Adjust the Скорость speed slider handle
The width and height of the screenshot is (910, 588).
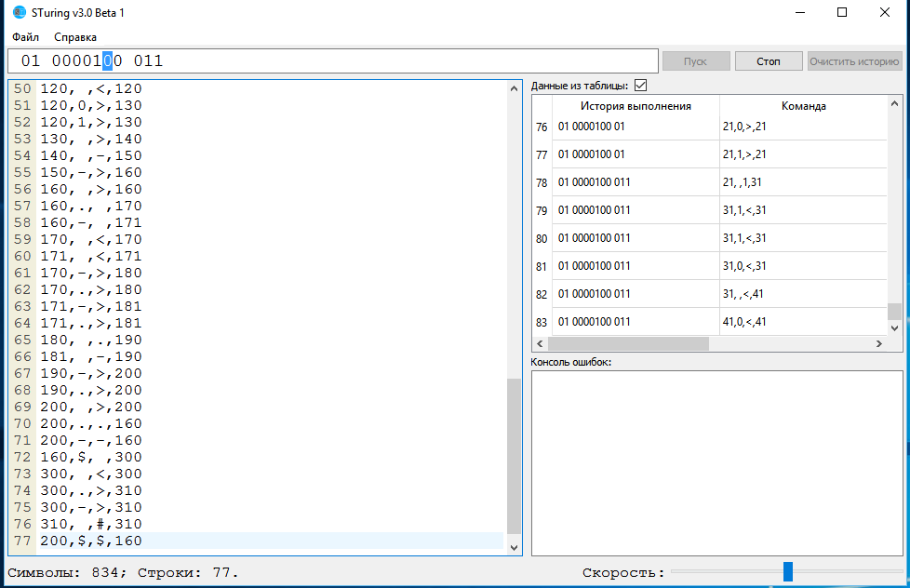point(787,572)
